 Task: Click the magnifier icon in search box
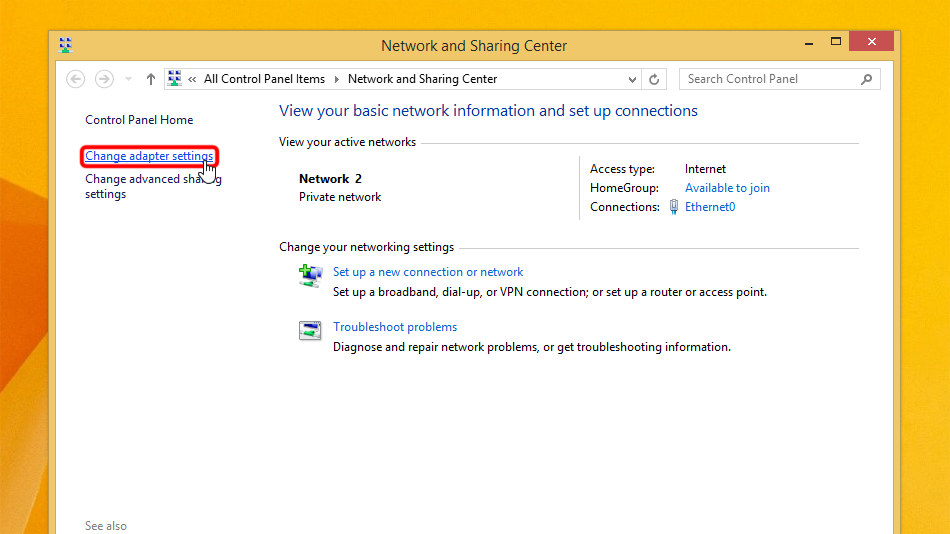click(x=866, y=79)
